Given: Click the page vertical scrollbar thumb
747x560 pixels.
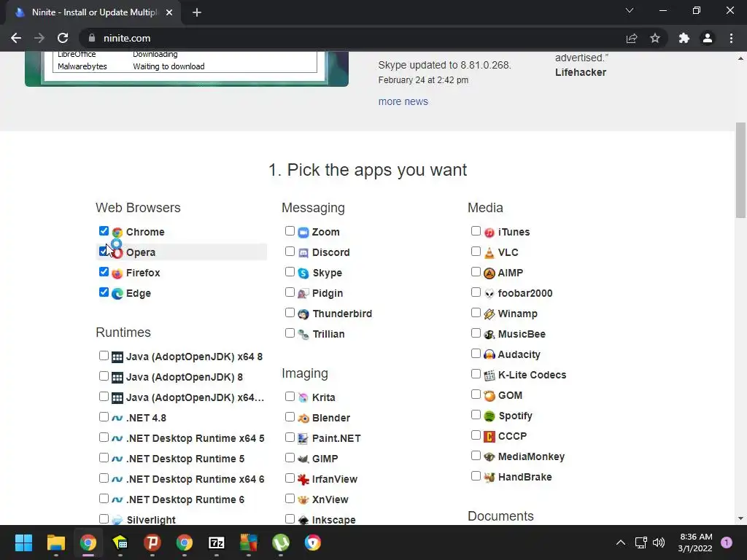Looking at the screenshot, I should (x=740, y=169).
